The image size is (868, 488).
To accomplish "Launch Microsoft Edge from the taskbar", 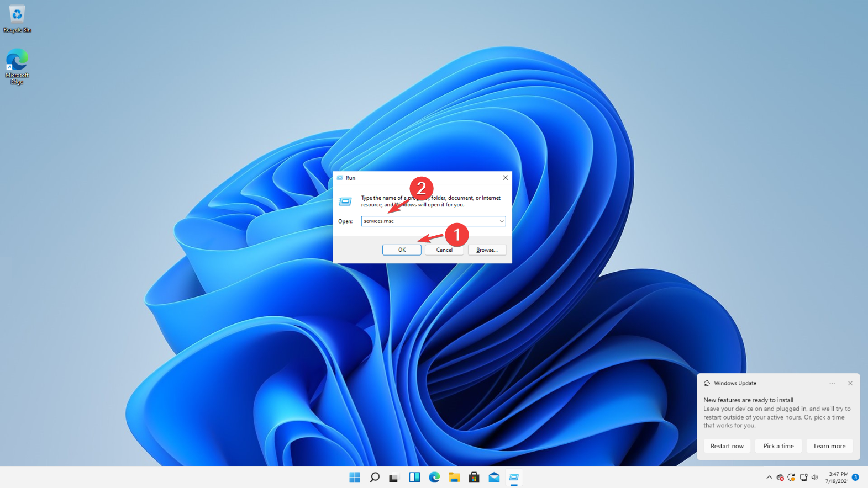I will pos(434,478).
